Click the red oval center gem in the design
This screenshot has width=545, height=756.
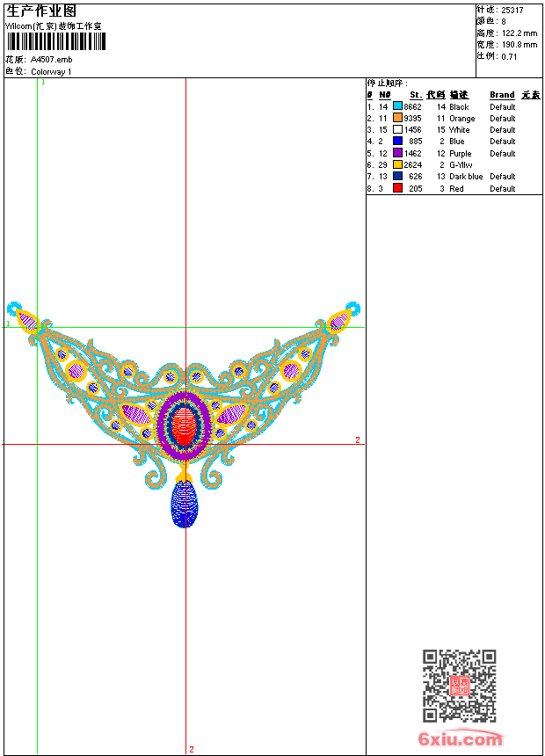coord(185,425)
